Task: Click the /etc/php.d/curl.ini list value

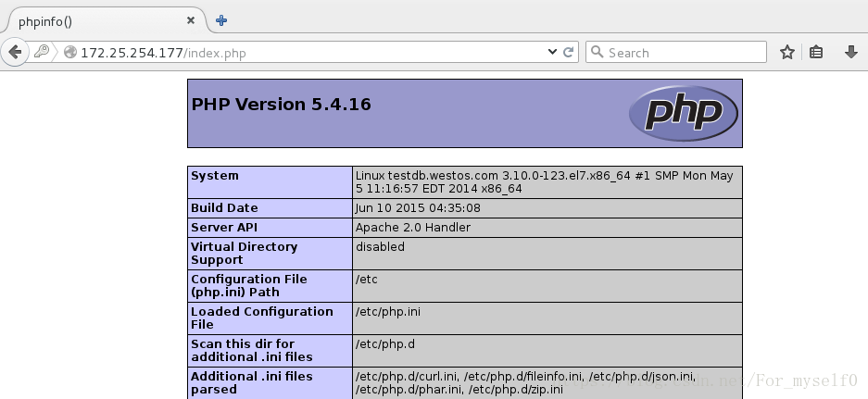Action: click(x=525, y=383)
